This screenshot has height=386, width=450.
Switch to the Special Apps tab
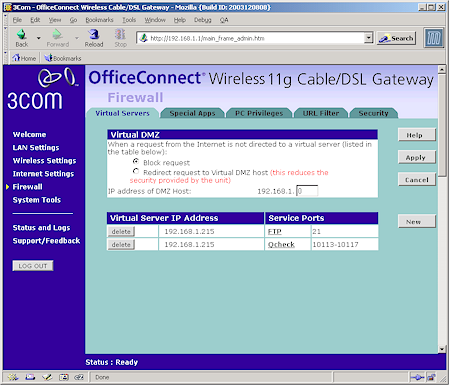[x=192, y=113]
